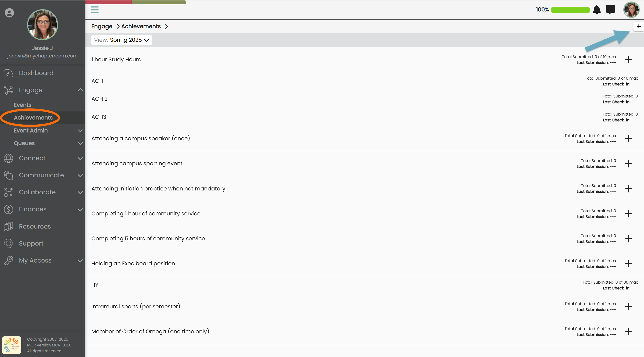Open Resources in sidebar

[x=35, y=226]
